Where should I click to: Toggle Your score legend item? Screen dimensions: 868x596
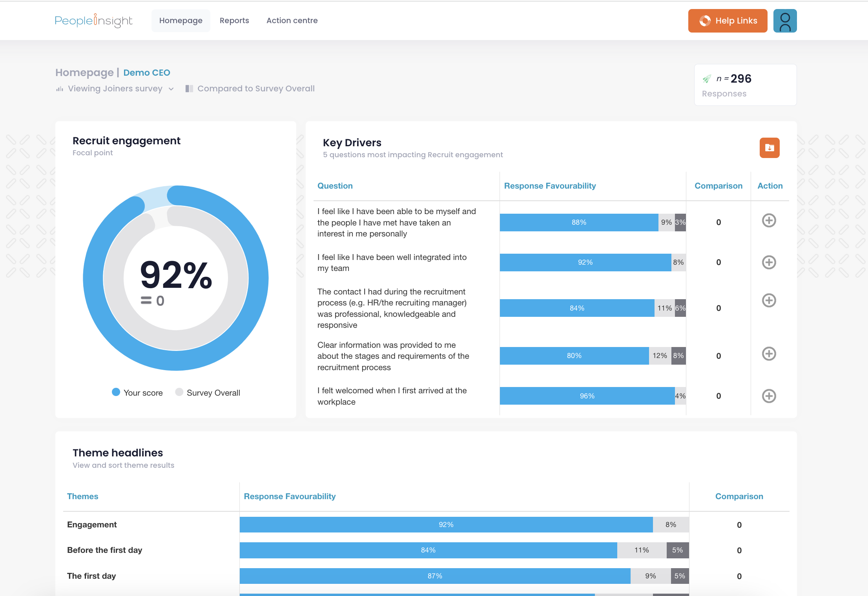pos(137,392)
